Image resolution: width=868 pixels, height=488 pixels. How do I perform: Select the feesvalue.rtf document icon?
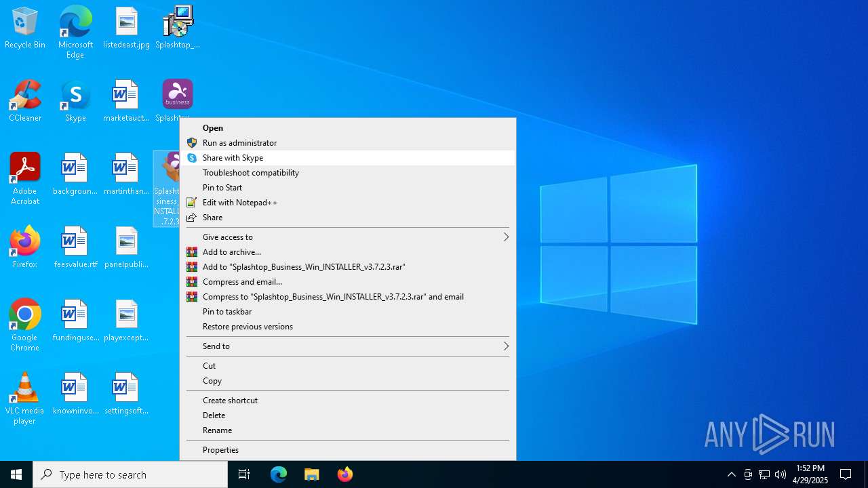(75, 248)
